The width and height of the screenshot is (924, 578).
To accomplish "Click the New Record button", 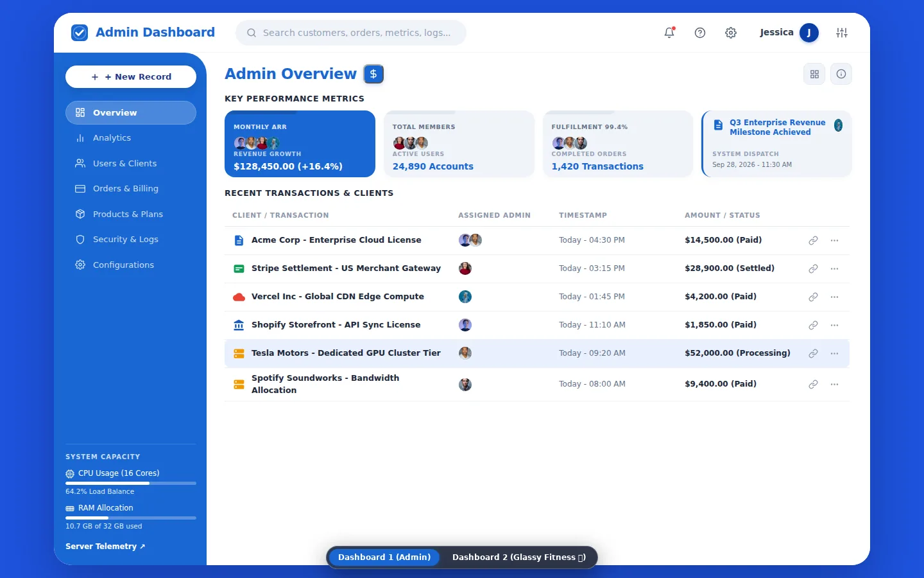I will 131,76.
